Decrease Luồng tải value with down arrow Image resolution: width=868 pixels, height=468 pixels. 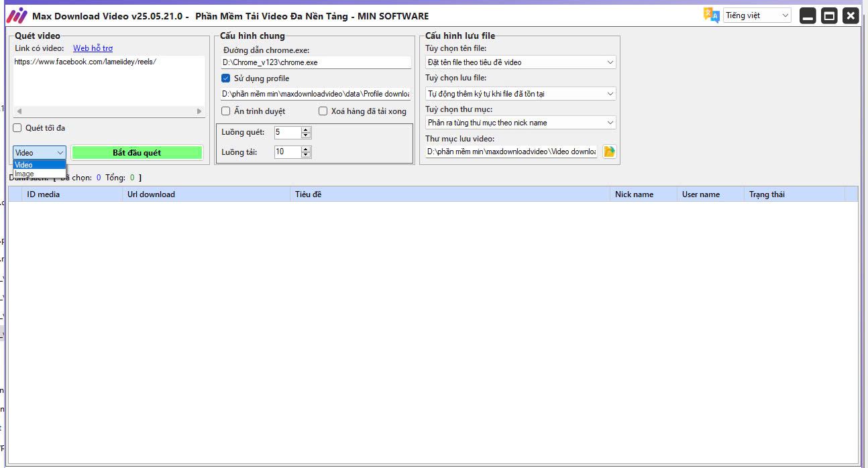[306, 155]
